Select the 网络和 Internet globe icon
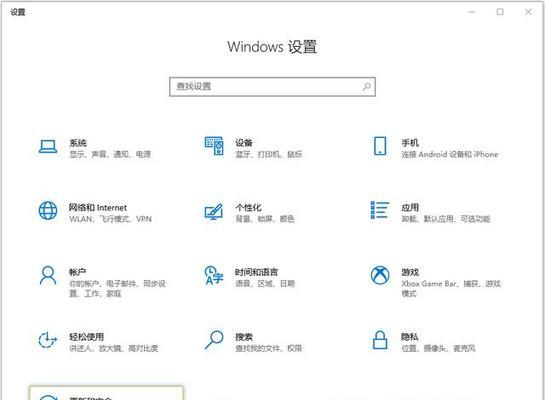Viewport: 545px width, 400px height. [48, 211]
